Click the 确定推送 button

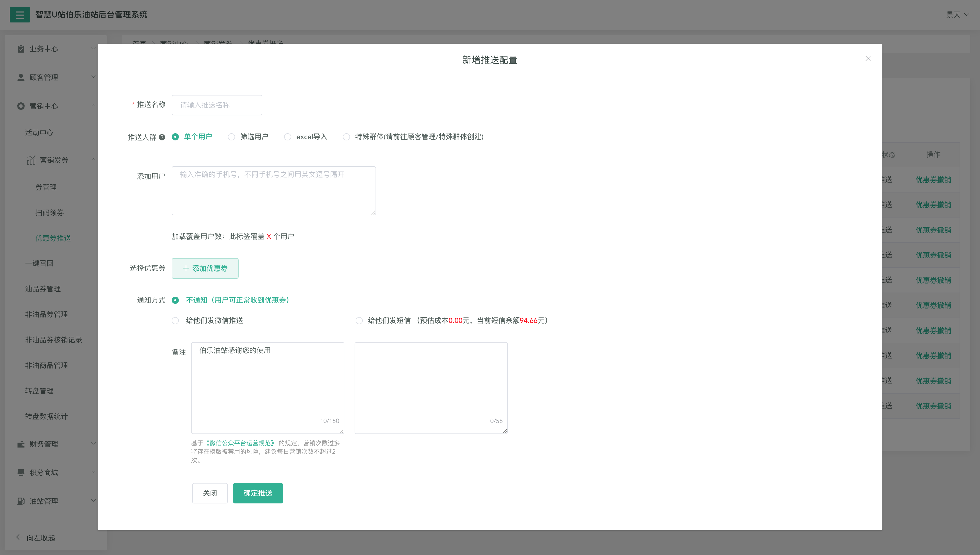pos(258,493)
